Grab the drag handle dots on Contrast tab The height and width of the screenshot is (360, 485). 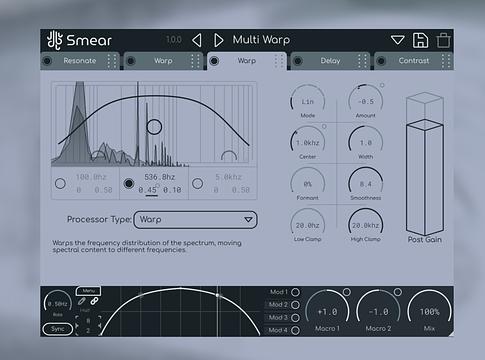[446, 61]
